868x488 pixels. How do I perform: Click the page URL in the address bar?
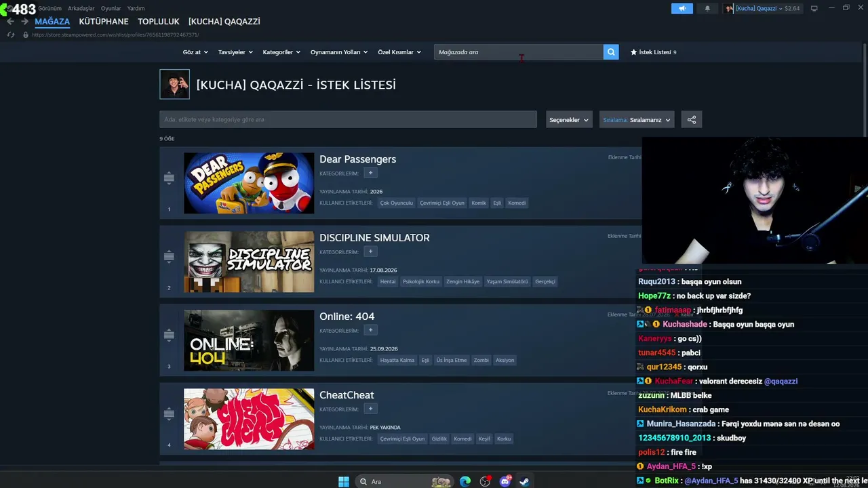(x=115, y=35)
